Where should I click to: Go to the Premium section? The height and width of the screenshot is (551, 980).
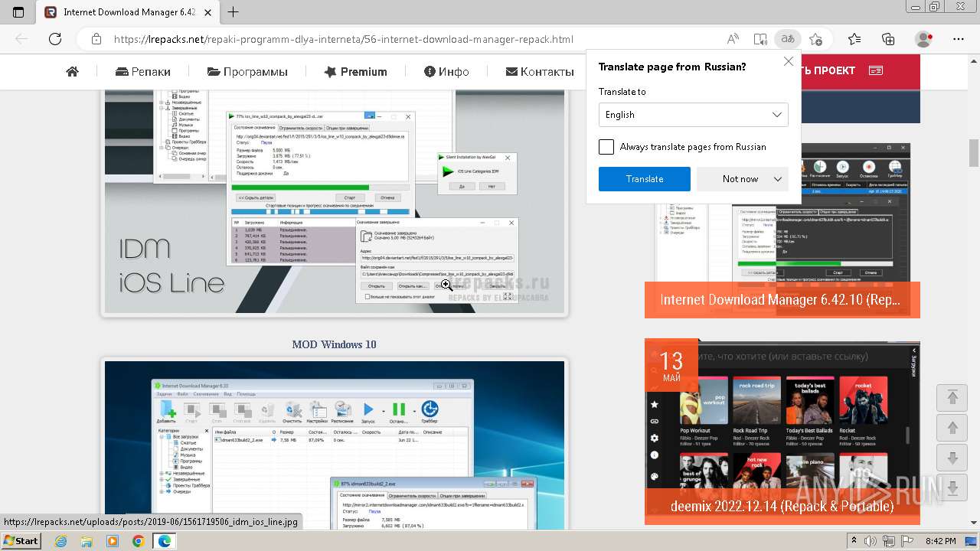coord(355,71)
